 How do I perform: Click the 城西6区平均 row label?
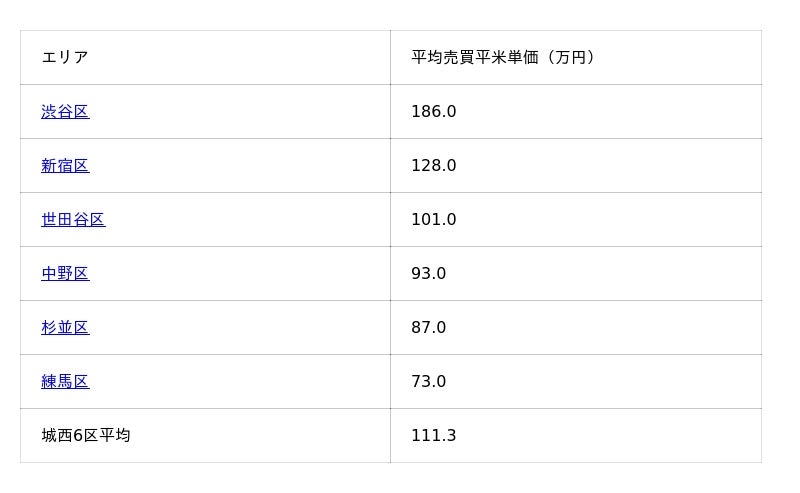tap(86, 436)
